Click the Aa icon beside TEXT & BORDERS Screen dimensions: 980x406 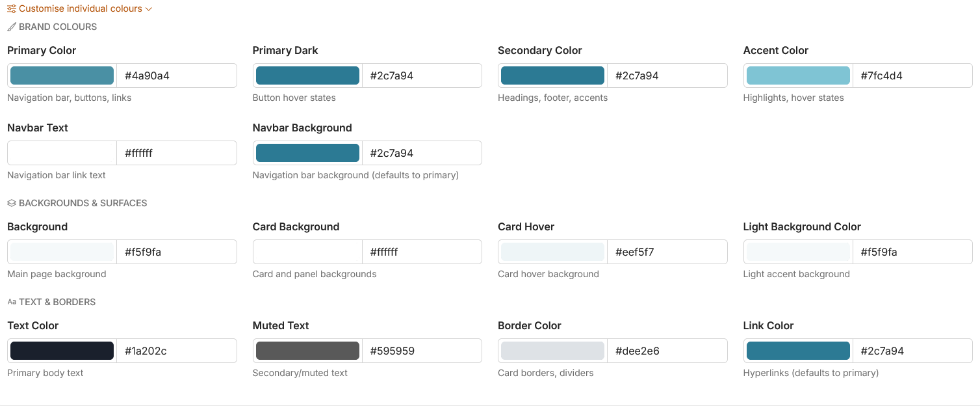click(x=11, y=302)
